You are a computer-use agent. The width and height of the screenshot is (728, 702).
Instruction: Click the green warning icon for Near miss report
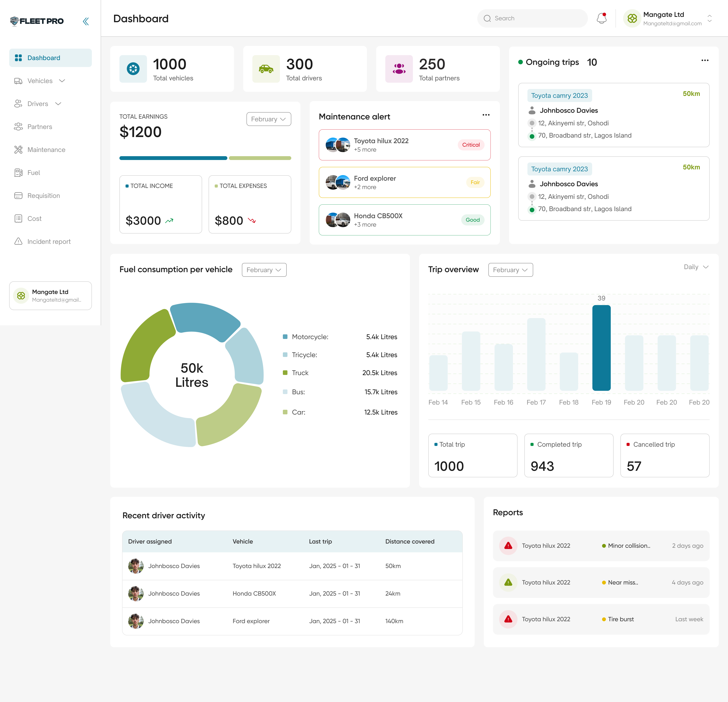point(508,582)
